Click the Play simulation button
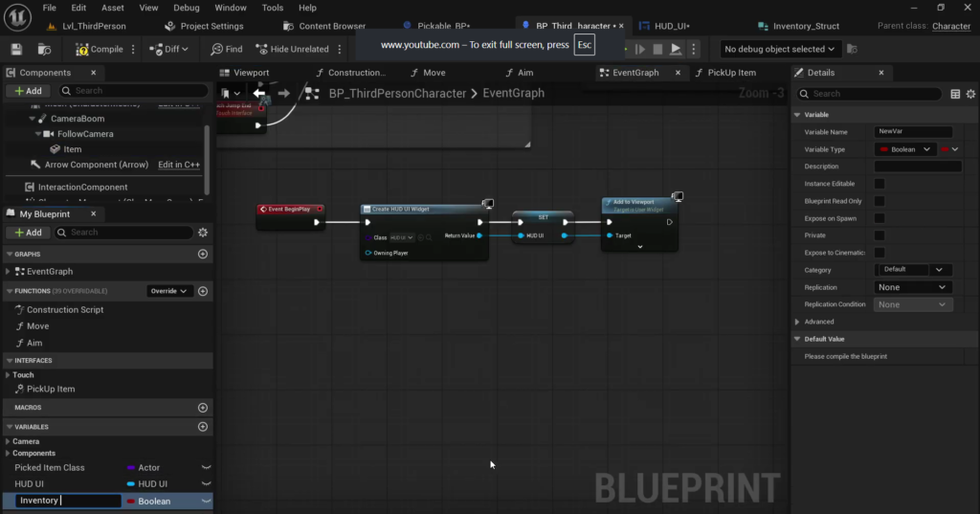 [676, 49]
